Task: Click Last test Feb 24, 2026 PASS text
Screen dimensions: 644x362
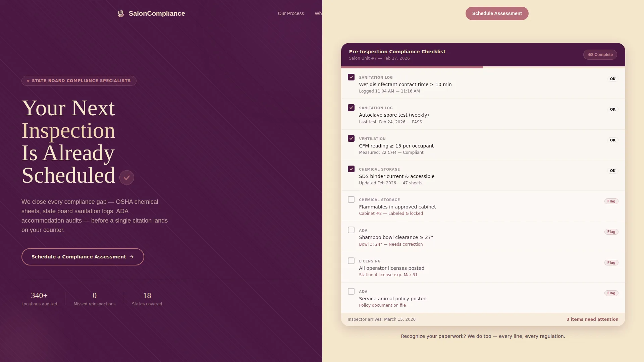Action: click(390, 122)
